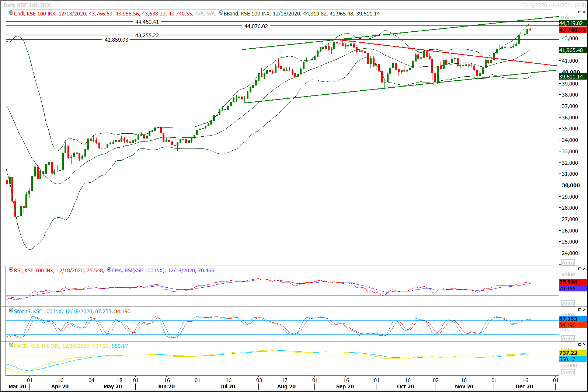Click the Jul 20 label on time axis

[x=227, y=386]
